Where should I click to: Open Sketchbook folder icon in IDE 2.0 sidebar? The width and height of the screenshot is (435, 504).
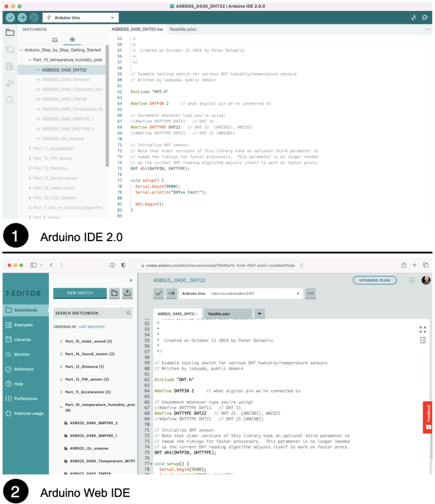[10, 32]
